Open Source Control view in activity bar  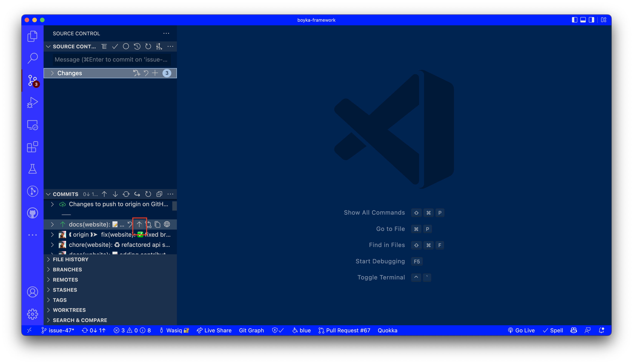[x=32, y=80]
